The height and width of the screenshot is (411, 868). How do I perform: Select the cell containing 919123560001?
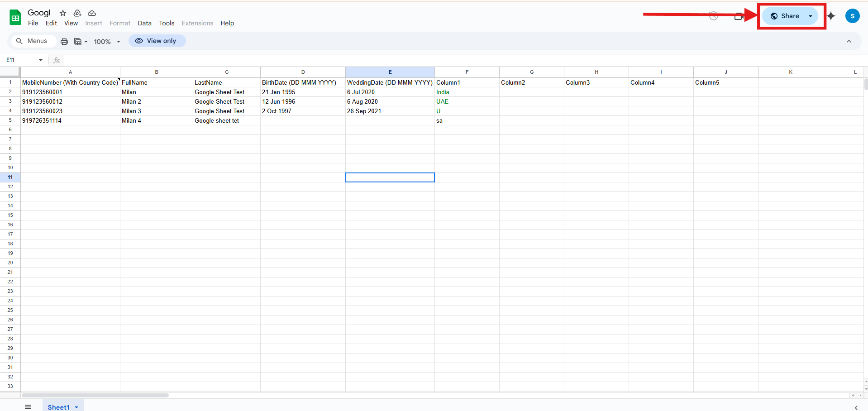click(70, 92)
